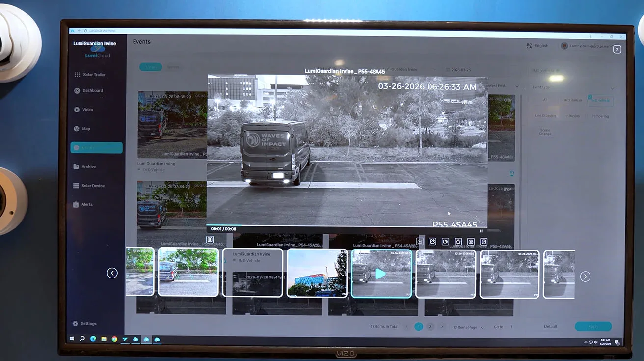
Task: Open the Video section in sidebar
Action: click(87, 110)
